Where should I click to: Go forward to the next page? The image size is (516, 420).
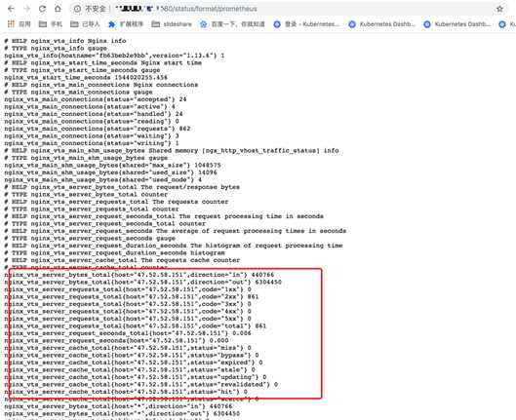click(26, 9)
